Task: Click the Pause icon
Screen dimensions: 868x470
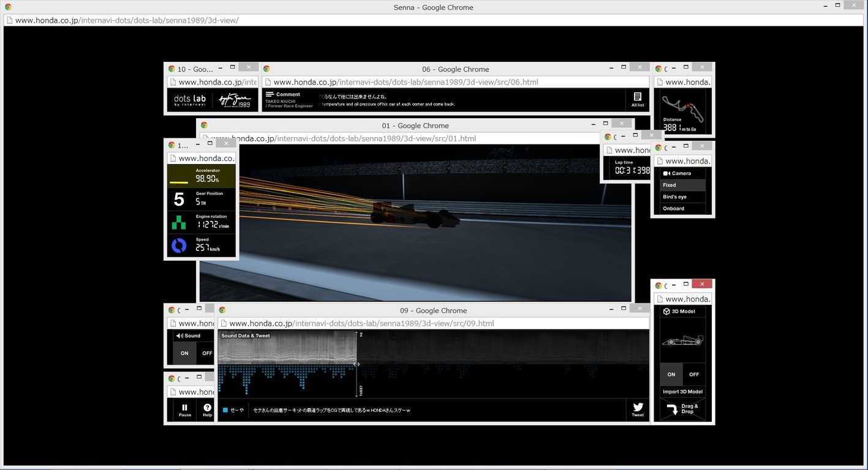Action: tap(184, 407)
